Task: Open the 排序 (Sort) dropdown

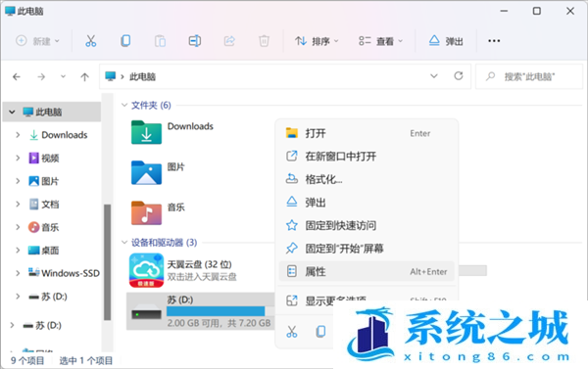Action: click(x=317, y=41)
